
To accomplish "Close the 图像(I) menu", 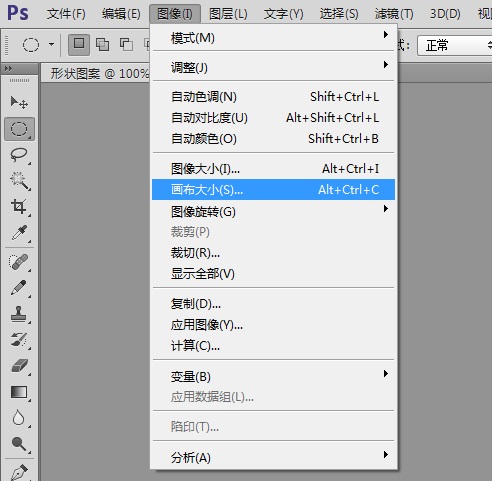I will 175,14.
